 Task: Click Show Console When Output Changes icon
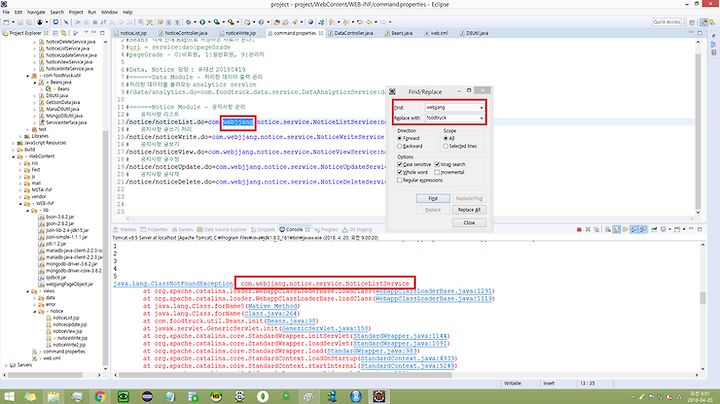click(x=634, y=230)
